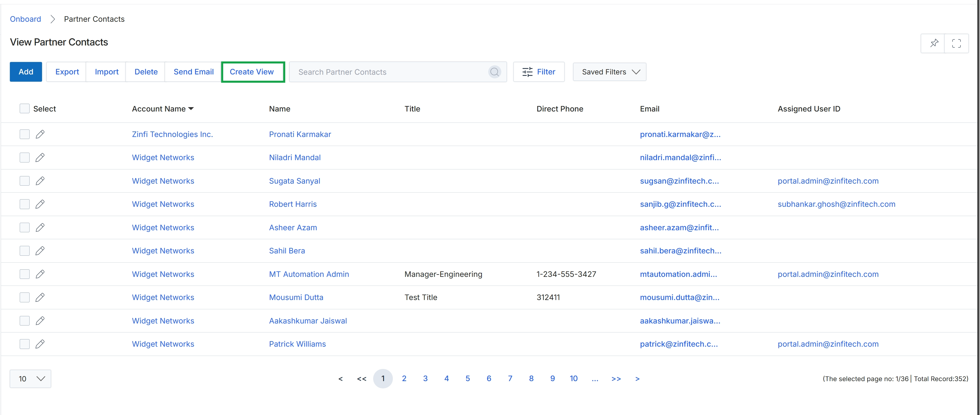Sort by Account Name column arrow

(191, 109)
